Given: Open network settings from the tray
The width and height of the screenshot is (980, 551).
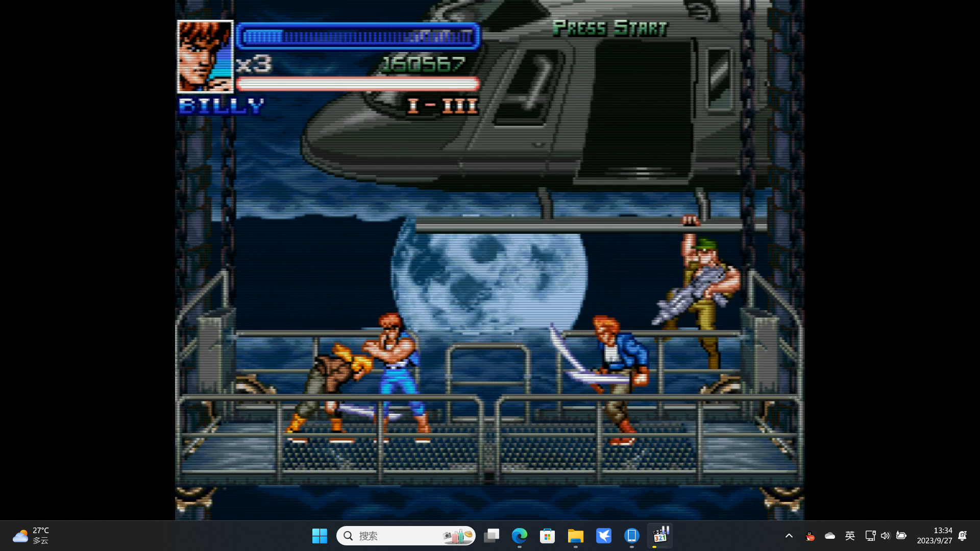Looking at the screenshot, I should (x=870, y=536).
